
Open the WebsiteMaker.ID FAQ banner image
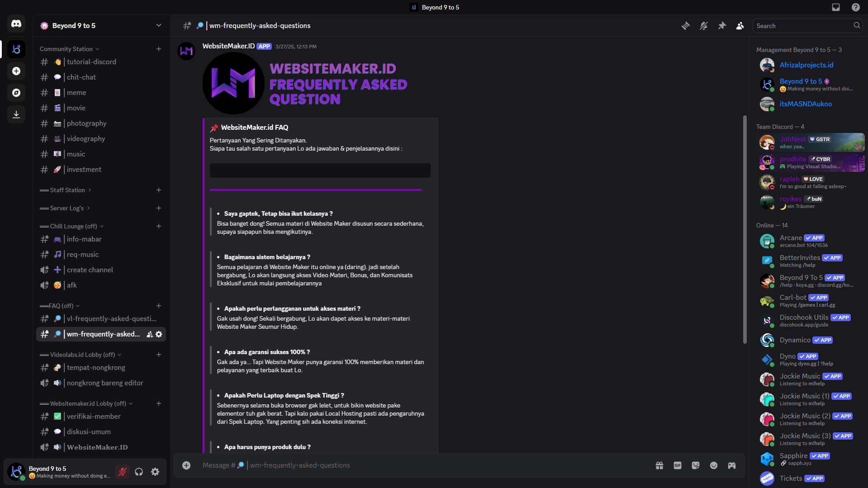pyautogui.click(x=306, y=83)
